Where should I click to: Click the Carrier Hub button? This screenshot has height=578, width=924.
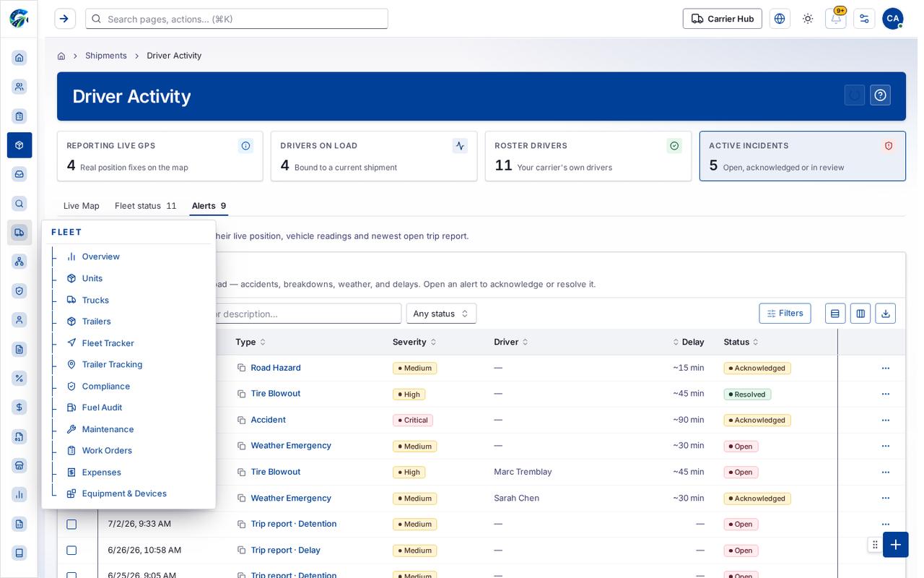[722, 19]
